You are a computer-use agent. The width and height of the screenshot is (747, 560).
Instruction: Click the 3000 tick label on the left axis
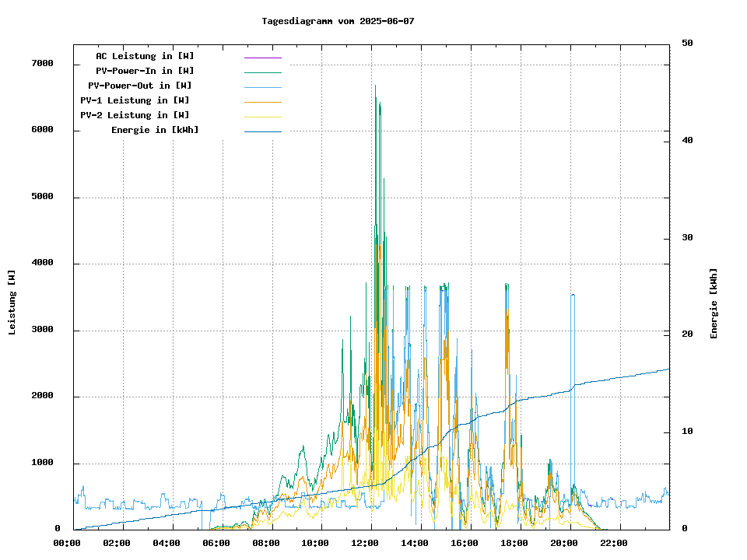(42, 330)
